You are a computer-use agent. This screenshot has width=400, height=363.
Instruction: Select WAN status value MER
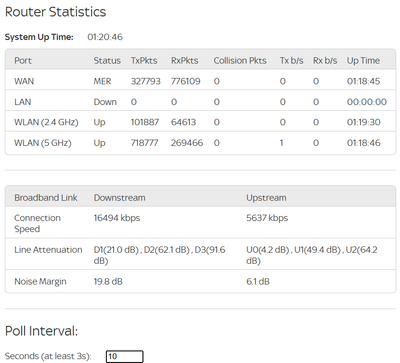[102, 81]
